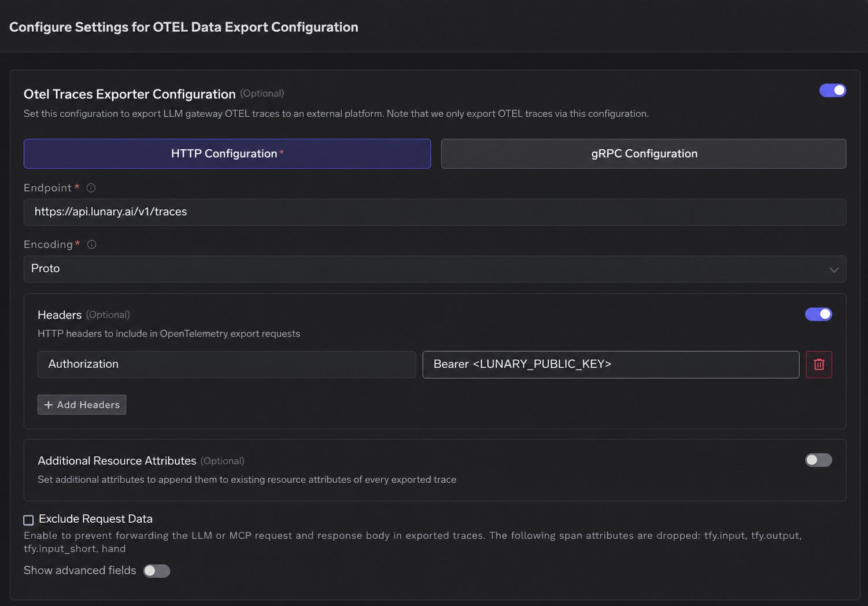Delete the Authorization header row
Viewport: 868px width, 606px height.
pyautogui.click(x=819, y=364)
